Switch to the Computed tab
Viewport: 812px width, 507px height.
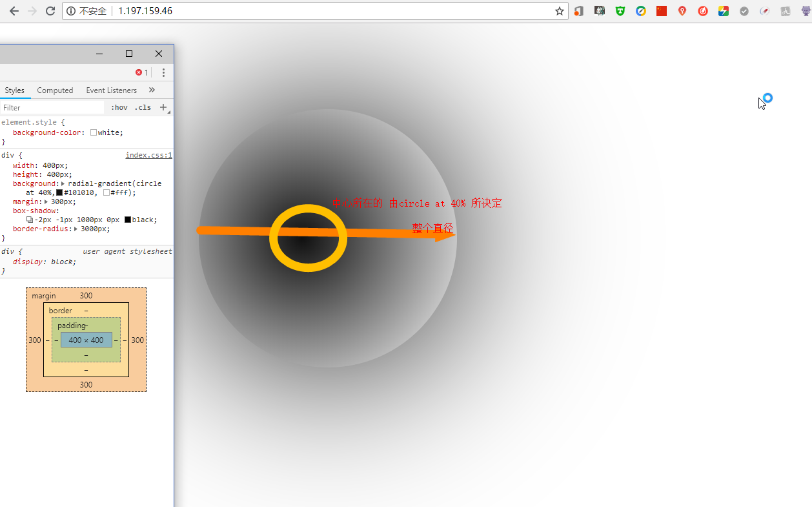pyautogui.click(x=55, y=90)
